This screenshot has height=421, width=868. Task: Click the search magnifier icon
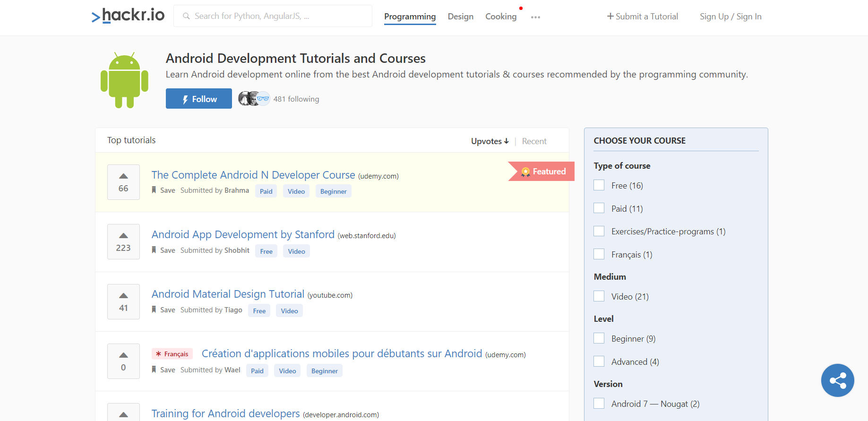click(x=186, y=16)
